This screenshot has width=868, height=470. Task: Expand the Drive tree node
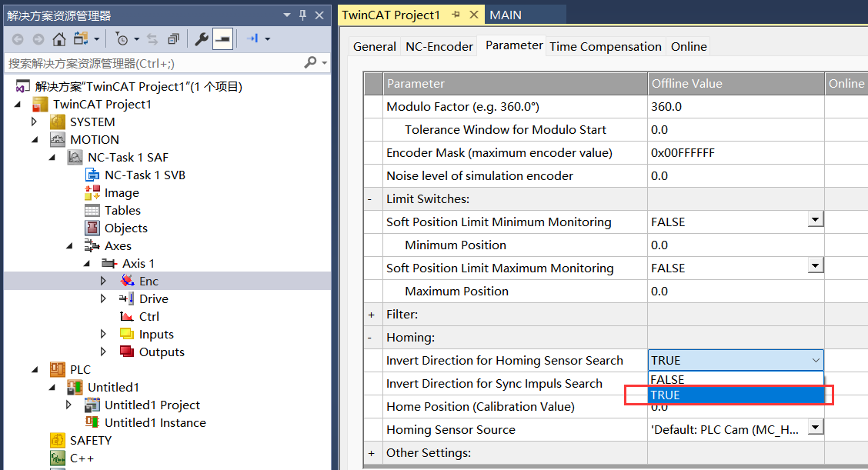point(104,299)
